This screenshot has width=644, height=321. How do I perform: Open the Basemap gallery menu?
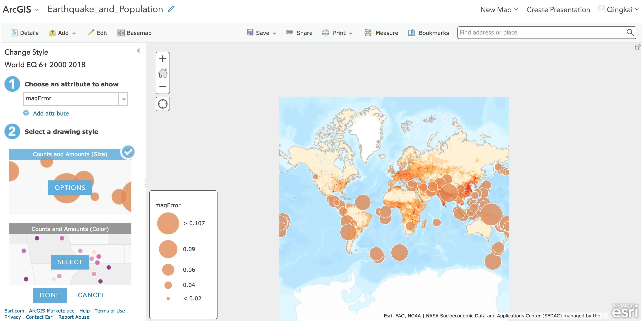click(x=135, y=33)
